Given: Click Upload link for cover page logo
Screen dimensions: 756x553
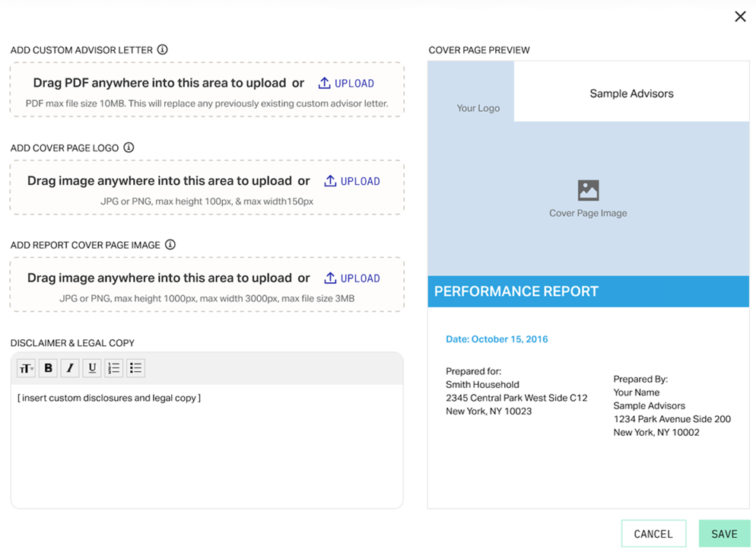Looking at the screenshot, I should [x=352, y=181].
